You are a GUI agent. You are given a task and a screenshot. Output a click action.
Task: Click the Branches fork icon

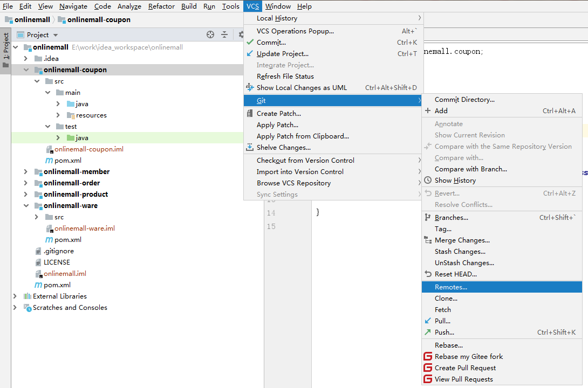428,218
